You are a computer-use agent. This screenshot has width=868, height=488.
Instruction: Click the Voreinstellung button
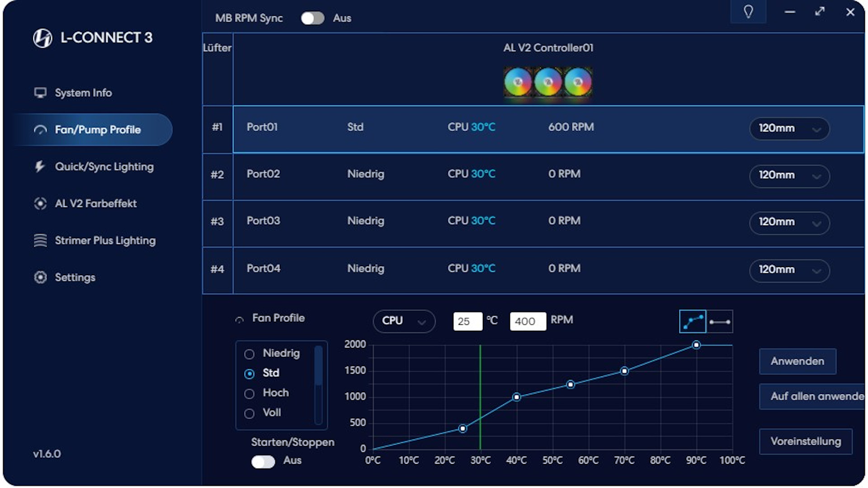805,441
